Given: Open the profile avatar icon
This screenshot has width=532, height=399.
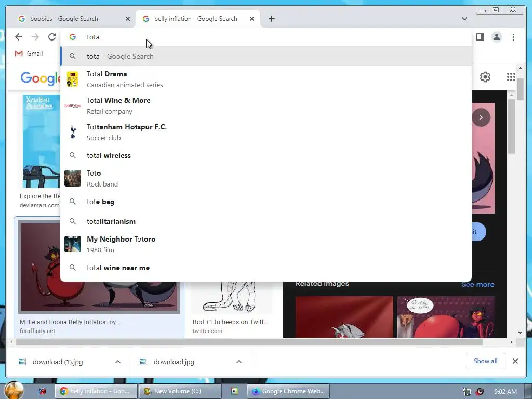Looking at the screenshot, I should [497, 37].
